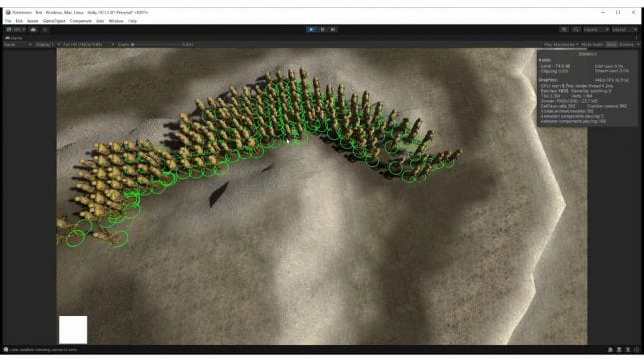Adjust the Scale slider
Viewport: 644px width, 362px height.
point(157,44)
